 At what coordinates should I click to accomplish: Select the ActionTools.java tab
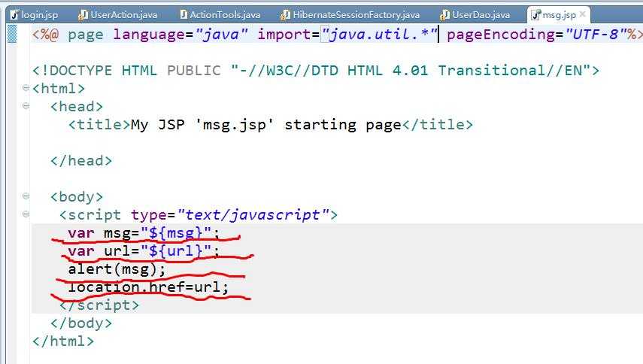[220, 15]
